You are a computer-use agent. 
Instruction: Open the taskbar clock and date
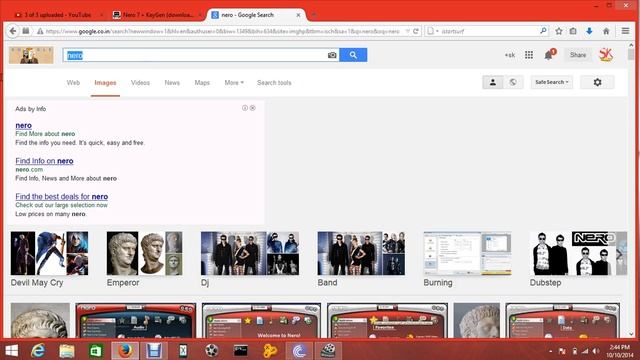[620, 351]
